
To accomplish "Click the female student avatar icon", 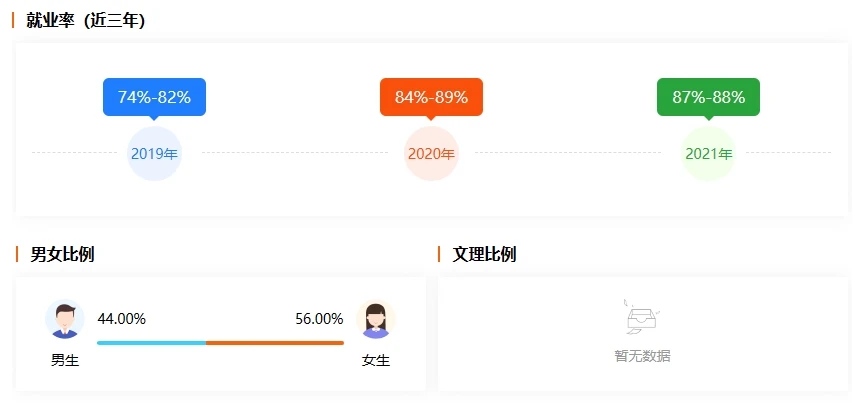I will coord(376,319).
